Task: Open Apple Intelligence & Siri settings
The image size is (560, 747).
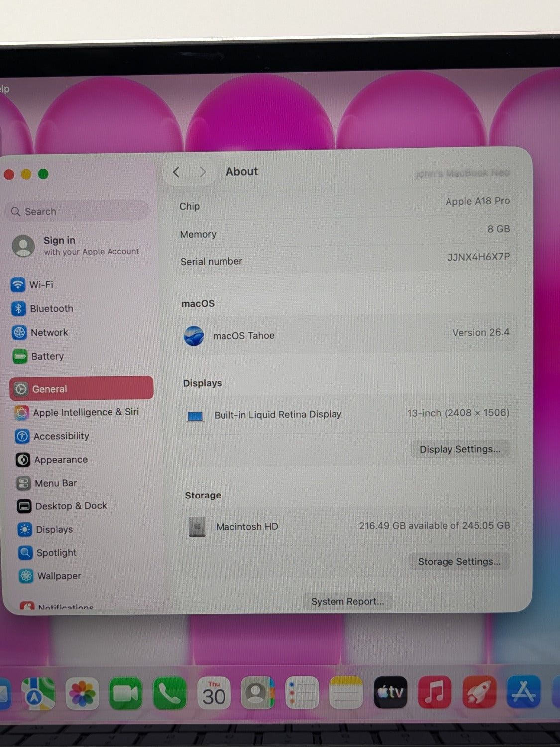Action: [x=77, y=412]
